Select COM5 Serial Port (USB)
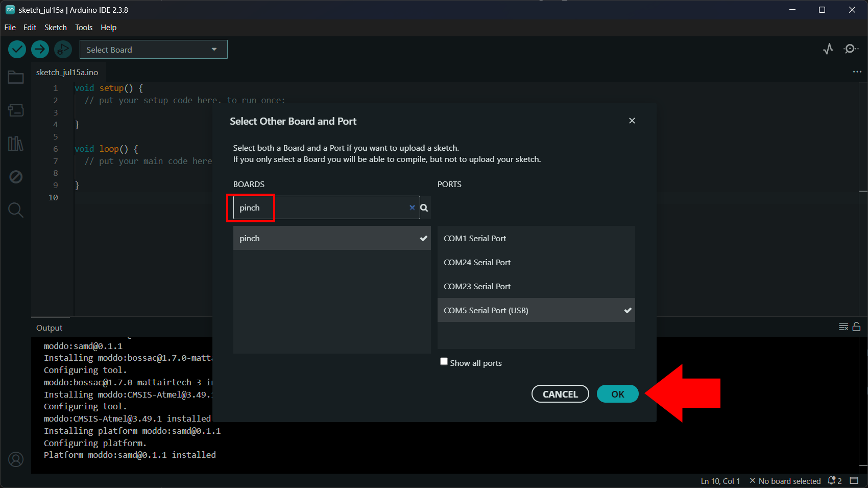 point(536,310)
